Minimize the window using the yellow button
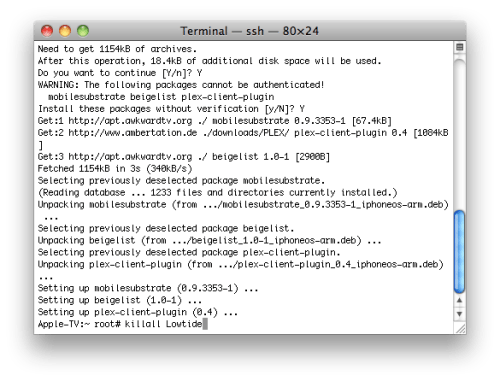The image size is (500, 381). [x=65, y=31]
